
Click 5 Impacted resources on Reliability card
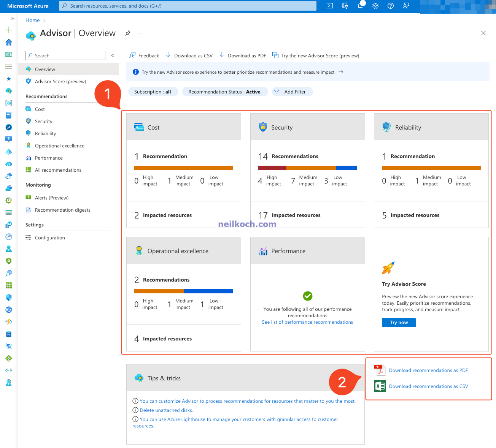[x=411, y=215]
